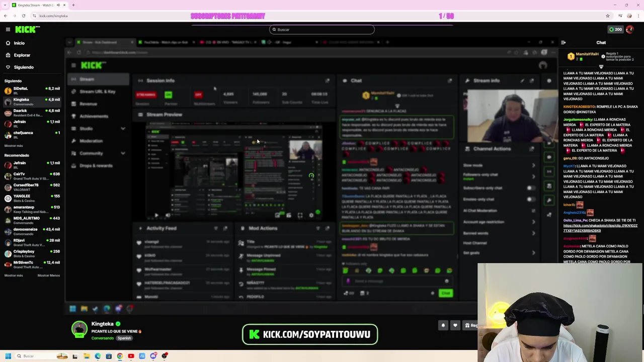
Task: Open Windows Start menu
Action: click(x=8, y=356)
